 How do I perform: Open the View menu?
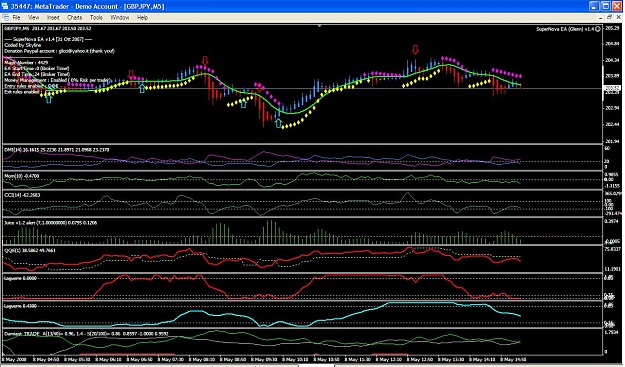pyautogui.click(x=33, y=18)
